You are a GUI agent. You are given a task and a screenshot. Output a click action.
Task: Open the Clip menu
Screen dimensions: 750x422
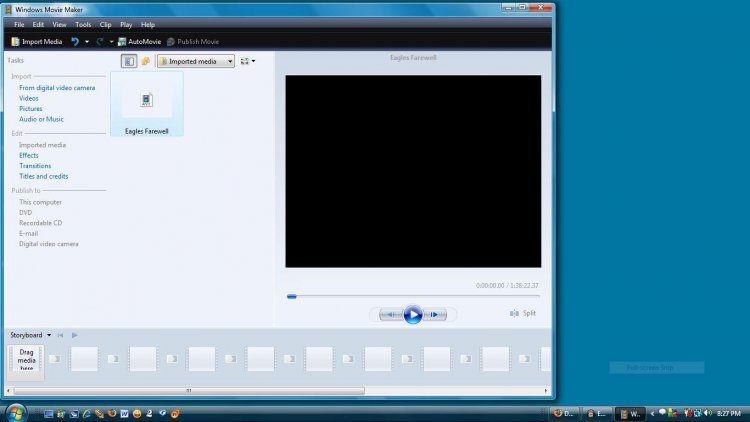(x=105, y=24)
